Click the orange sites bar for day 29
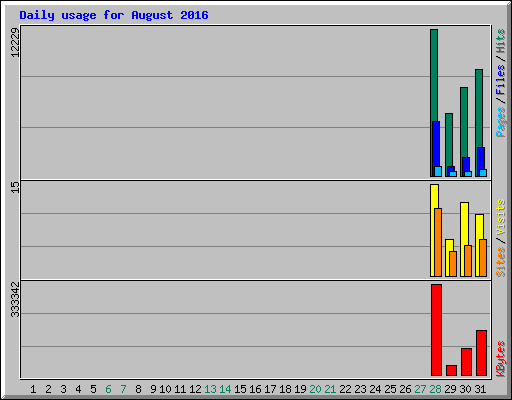Screen dimensions: 512x400 click(x=453, y=264)
